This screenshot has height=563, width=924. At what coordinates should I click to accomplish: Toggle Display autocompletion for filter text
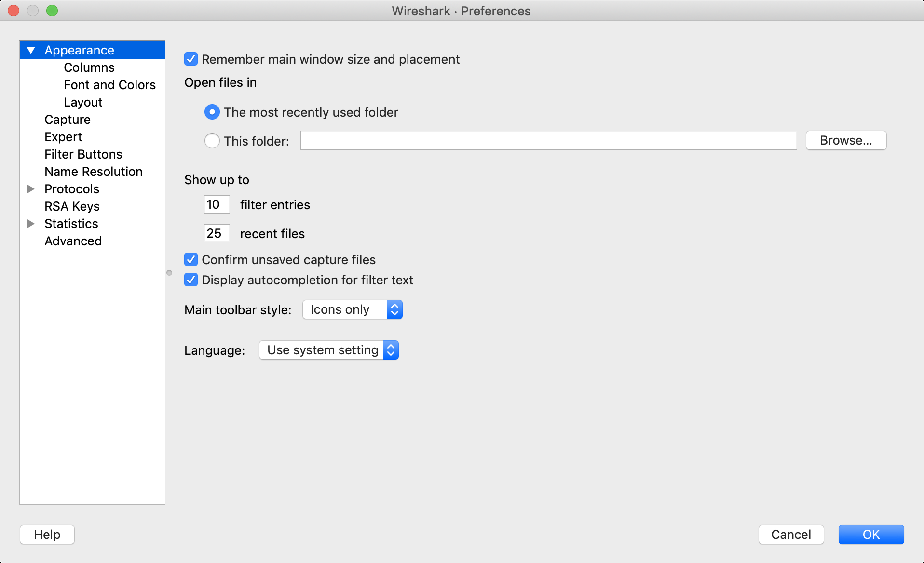(x=191, y=280)
